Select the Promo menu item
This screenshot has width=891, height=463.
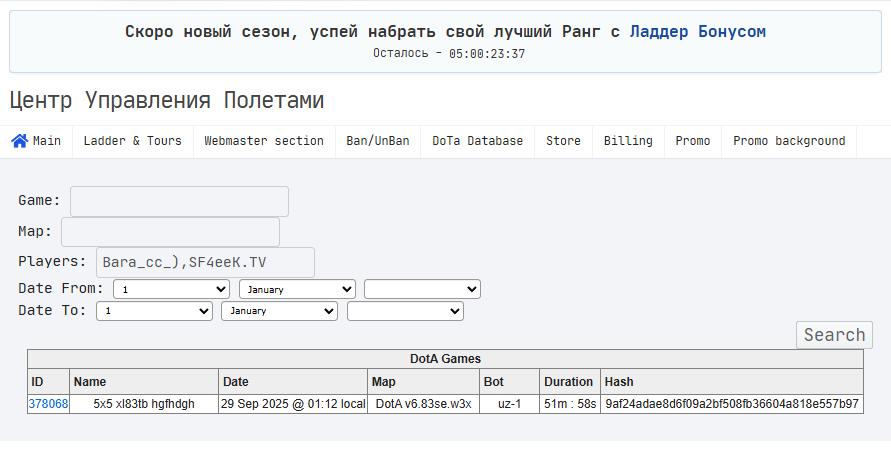tap(693, 141)
